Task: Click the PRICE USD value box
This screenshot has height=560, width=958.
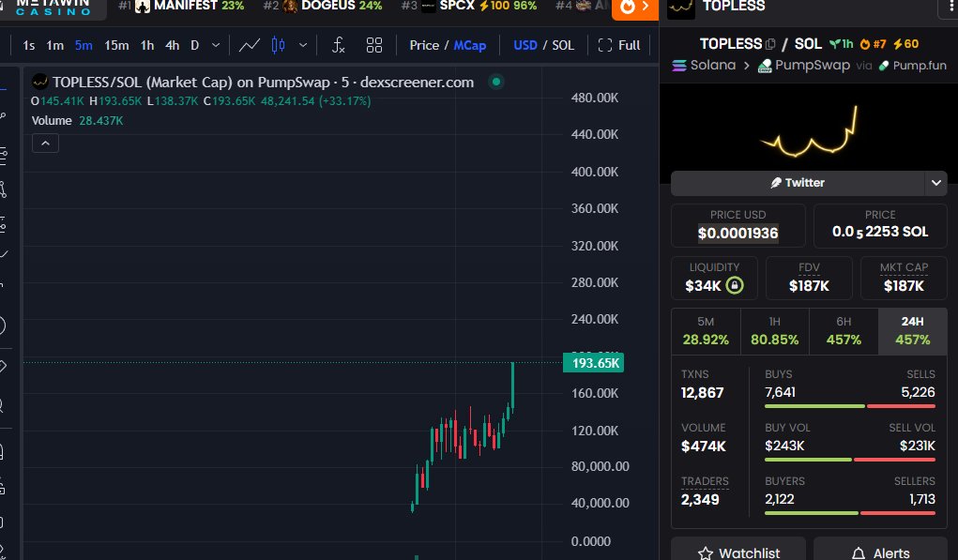Action: coord(738,225)
